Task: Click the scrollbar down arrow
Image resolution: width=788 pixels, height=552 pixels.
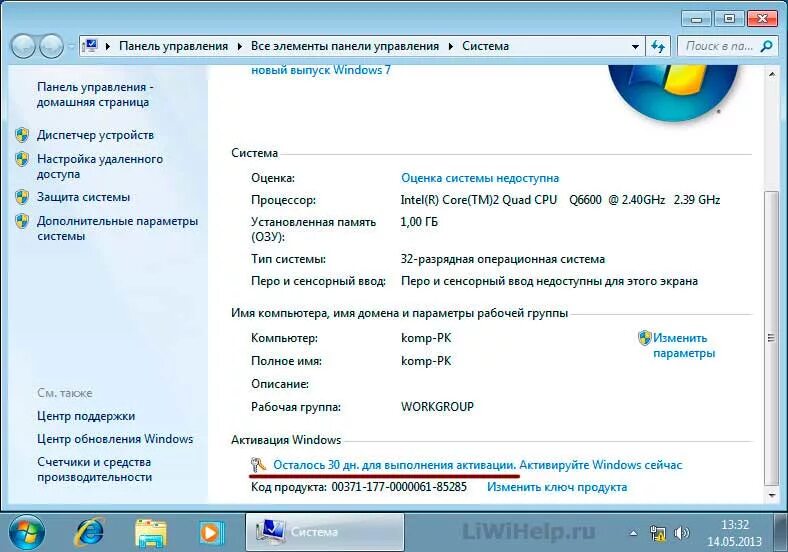Action: pos(771,496)
